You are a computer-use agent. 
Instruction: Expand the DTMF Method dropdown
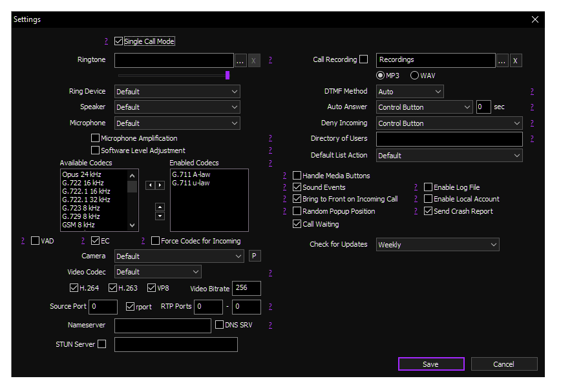410,92
